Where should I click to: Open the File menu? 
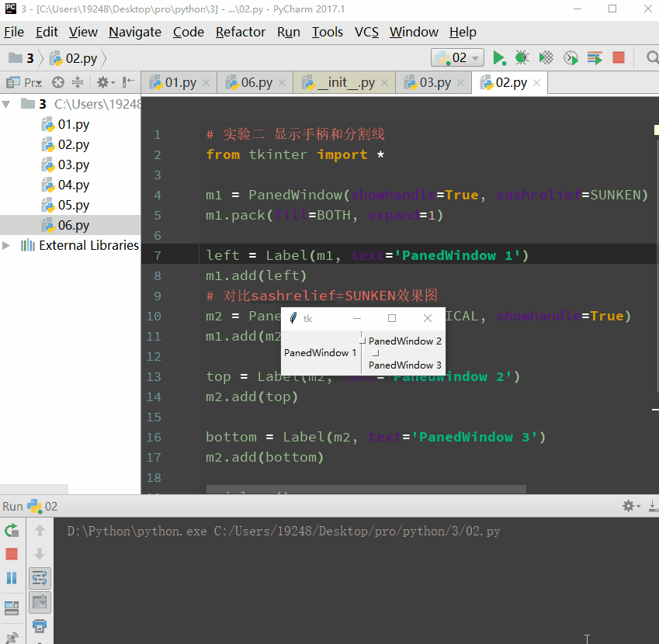pyautogui.click(x=14, y=33)
